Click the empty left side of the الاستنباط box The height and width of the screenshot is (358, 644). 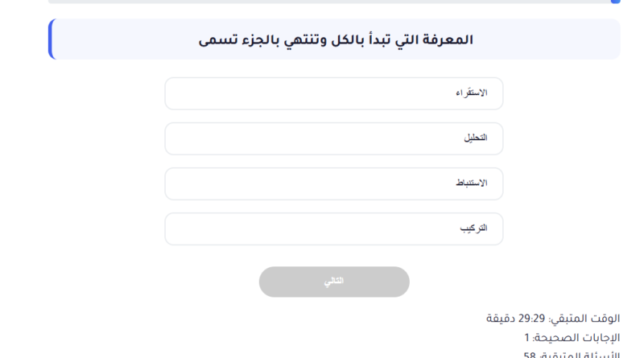(x=242, y=183)
